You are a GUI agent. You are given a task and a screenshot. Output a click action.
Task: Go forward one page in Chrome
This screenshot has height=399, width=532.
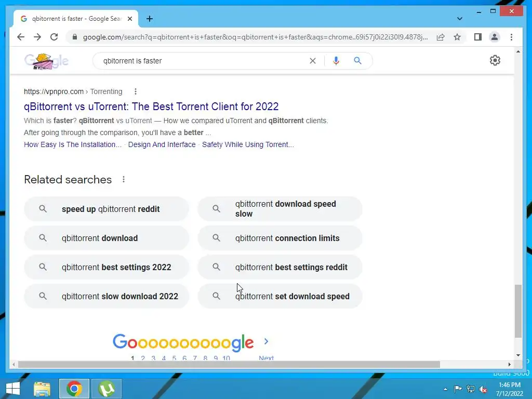point(37,37)
